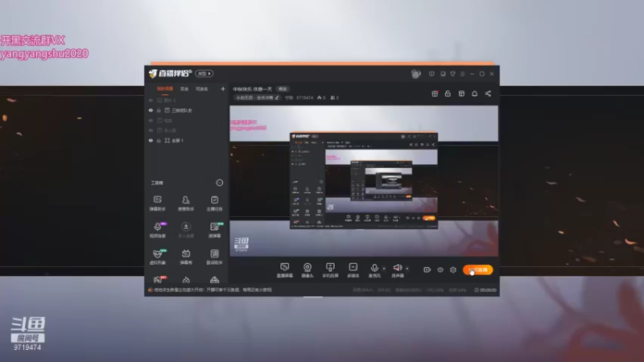Select the 全屏 1 layer row
The image size is (644, 362).
click(x=187, y=140)
